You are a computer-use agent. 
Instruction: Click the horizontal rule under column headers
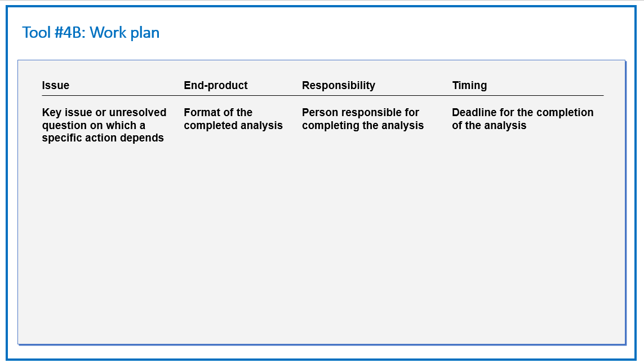tap(322, 95)
